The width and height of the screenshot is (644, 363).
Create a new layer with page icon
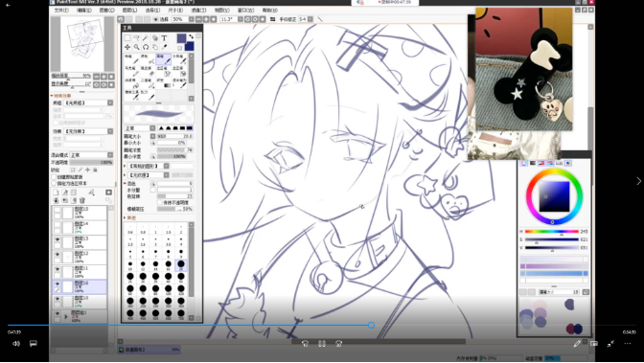coord(56,193)
